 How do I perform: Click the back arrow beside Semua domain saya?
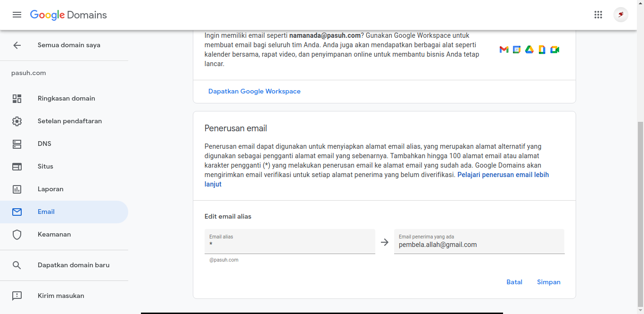click(x=17, y=45)
